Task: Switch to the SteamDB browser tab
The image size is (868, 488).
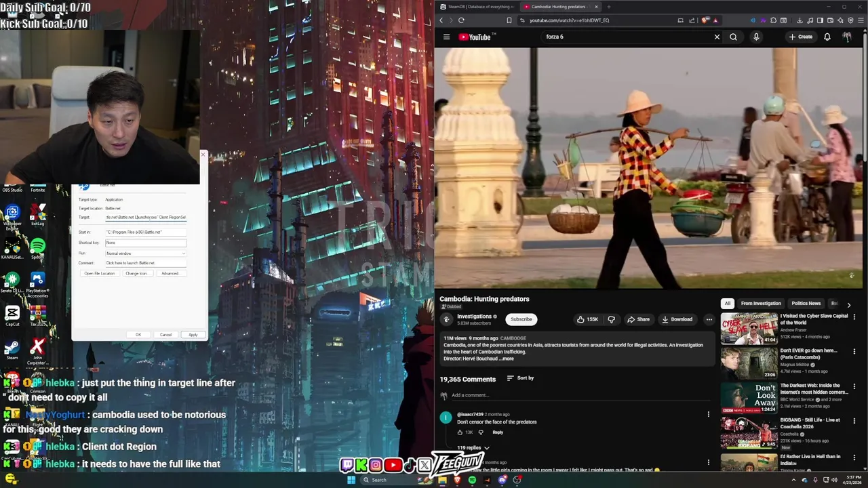Action: click(x=475, y=7)
